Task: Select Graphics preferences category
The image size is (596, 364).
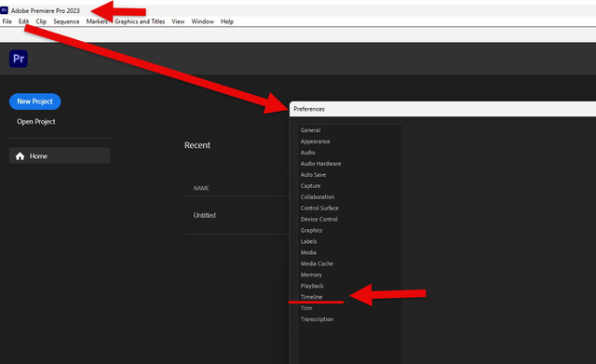Action: (311, 230)
